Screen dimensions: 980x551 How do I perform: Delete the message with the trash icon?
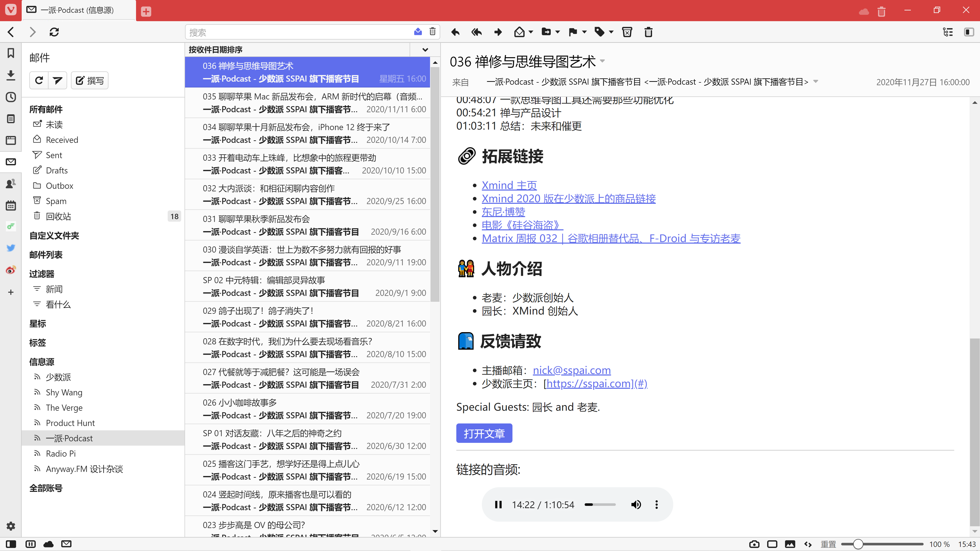click(648, 32)
